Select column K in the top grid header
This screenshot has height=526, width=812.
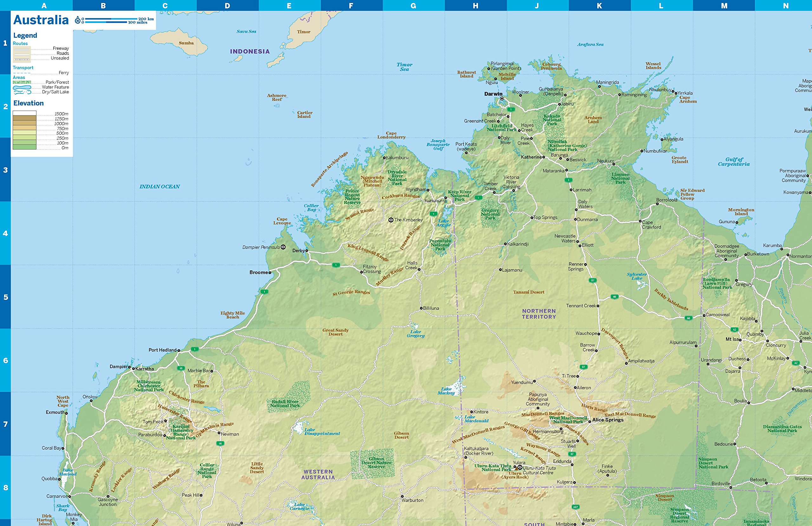pos(599,5)
